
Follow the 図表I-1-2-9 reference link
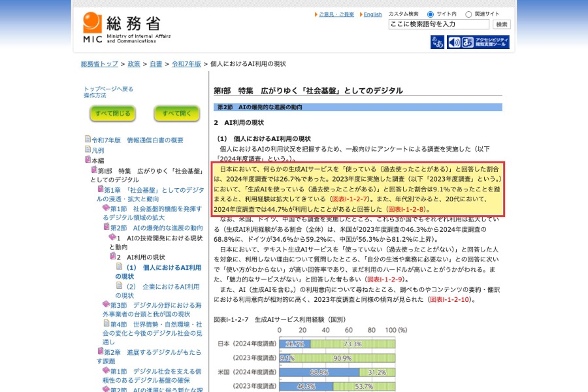point(385,280)
